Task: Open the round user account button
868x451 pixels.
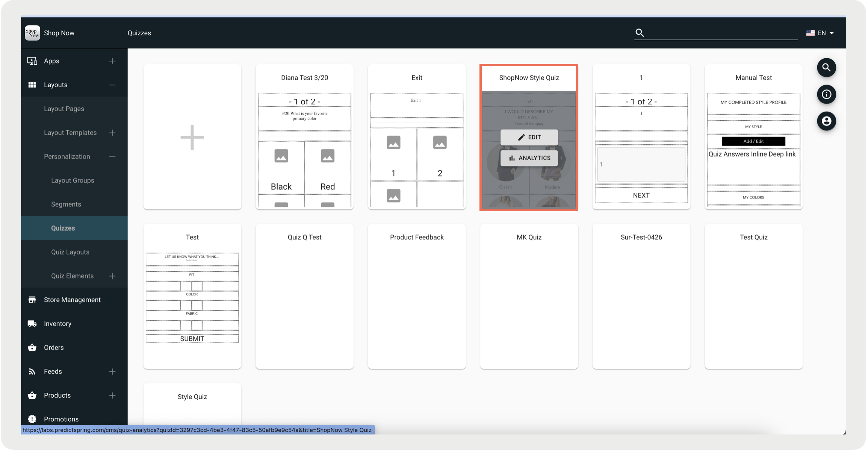Action: click(826, 121)
